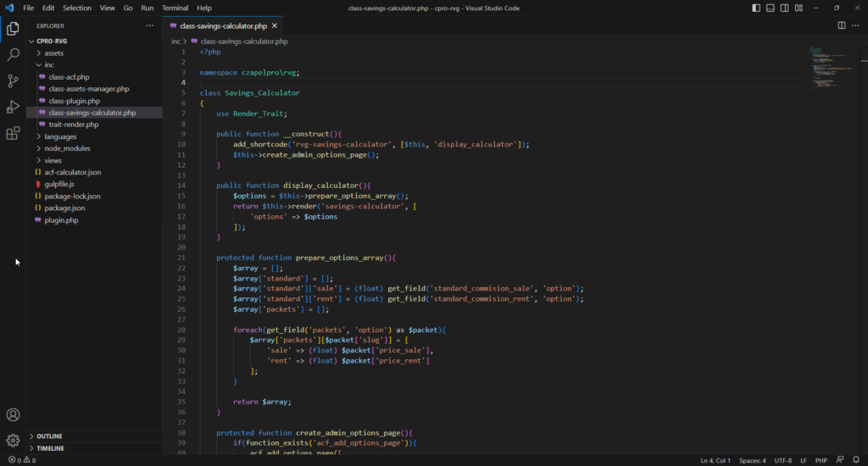Open the Selection menu
The image size is (868, 466).
[x=77, y=8]
